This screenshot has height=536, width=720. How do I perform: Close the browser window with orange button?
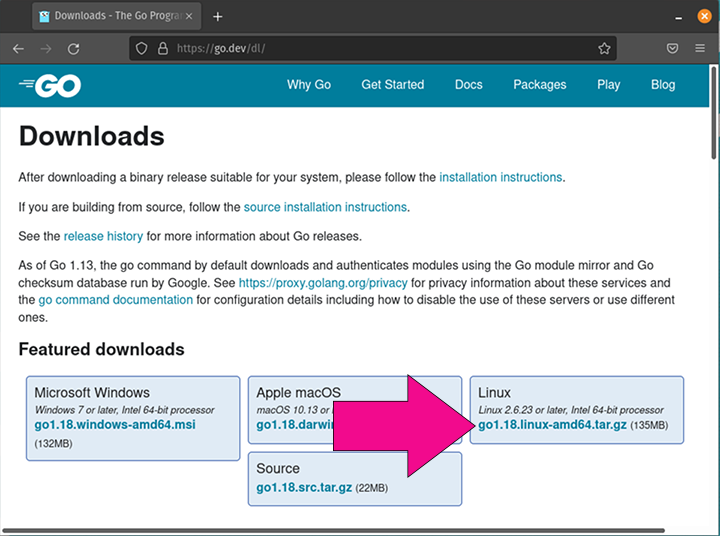click(x=704, y=16)
